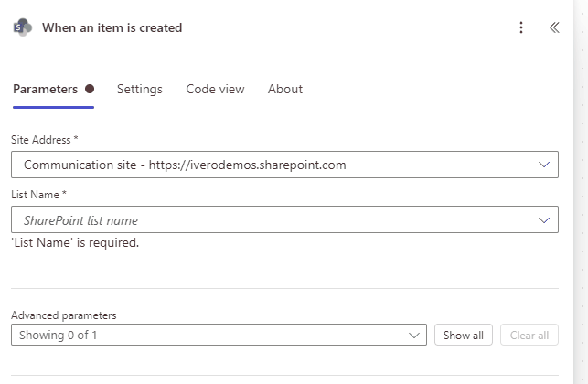Click the Show all button
Viewport: 588px width, 384px height.
(x=464, y=335)
